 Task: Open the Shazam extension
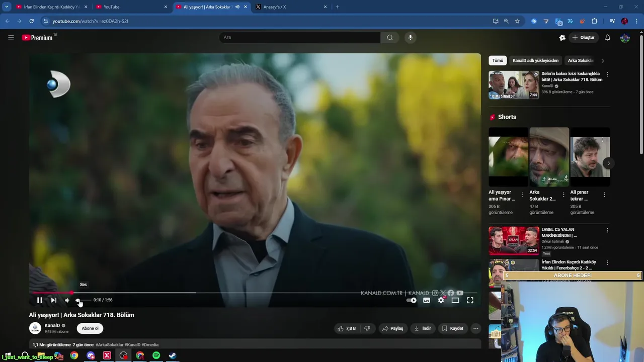click(534, 21)
